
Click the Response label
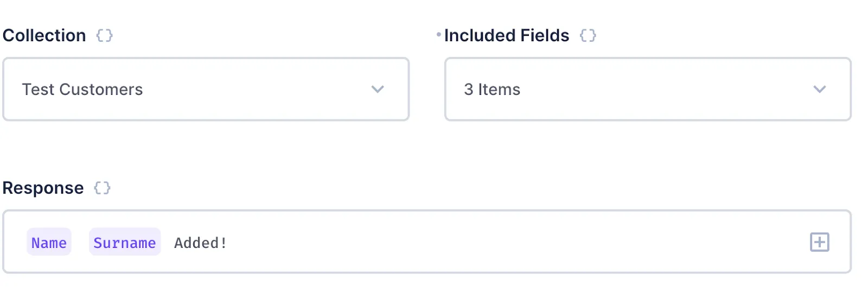43,188
